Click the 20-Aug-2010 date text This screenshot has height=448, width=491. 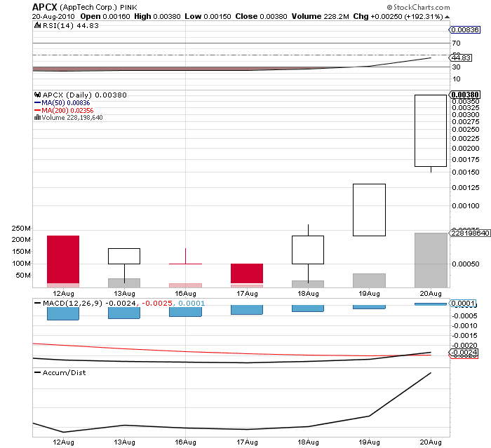(x=53, y=17)
